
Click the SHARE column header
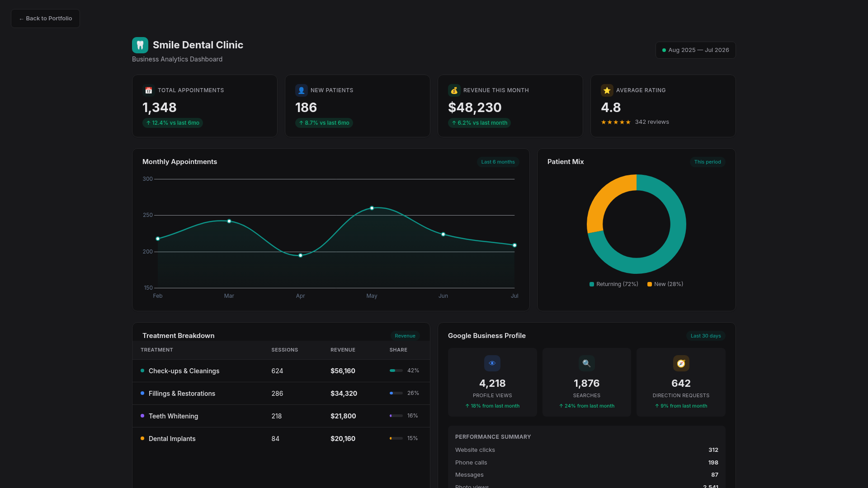[398, 350]
